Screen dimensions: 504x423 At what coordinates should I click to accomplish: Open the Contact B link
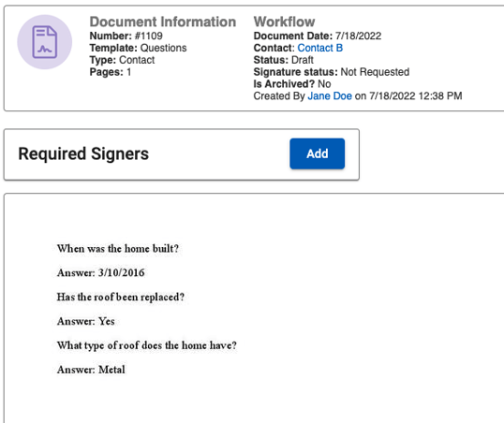coord(320,48)
